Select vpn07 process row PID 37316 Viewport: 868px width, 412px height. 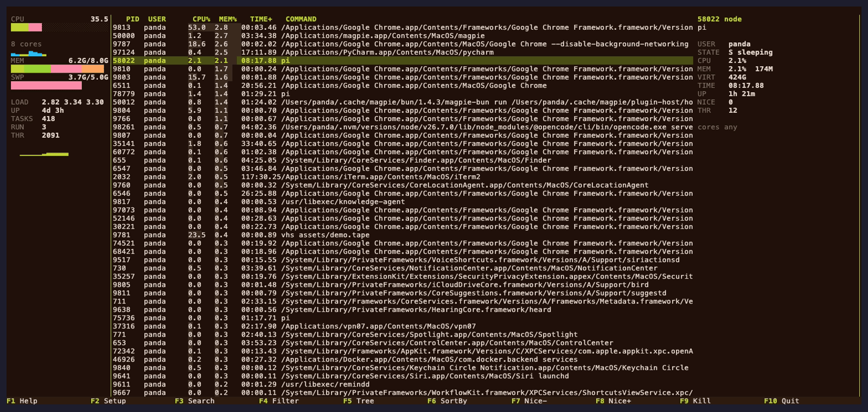[x=403, y=326]
